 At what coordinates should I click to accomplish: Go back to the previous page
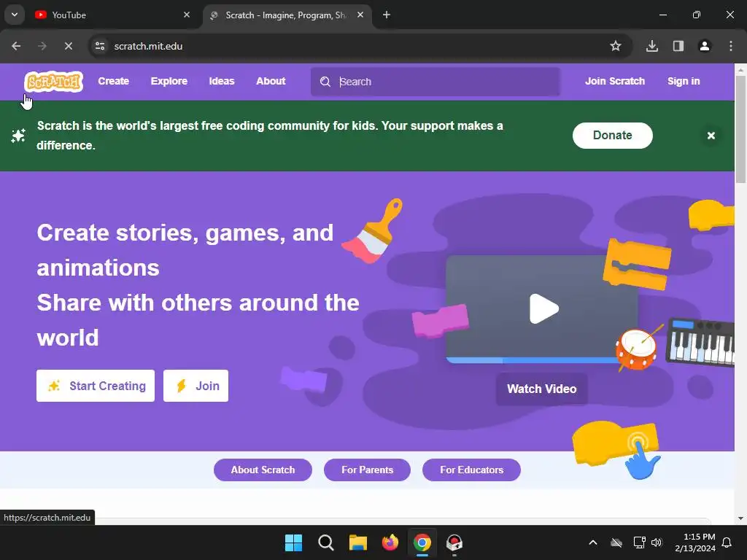(x=16, y=46)
